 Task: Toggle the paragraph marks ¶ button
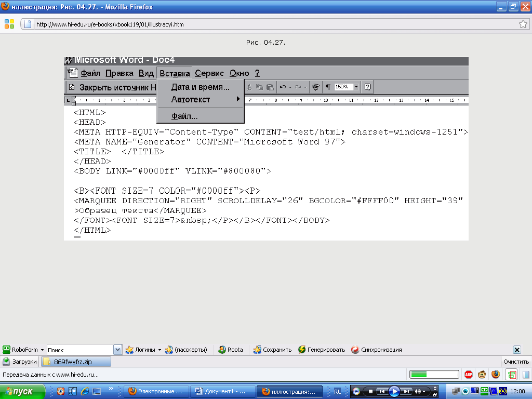click(328, 87)
